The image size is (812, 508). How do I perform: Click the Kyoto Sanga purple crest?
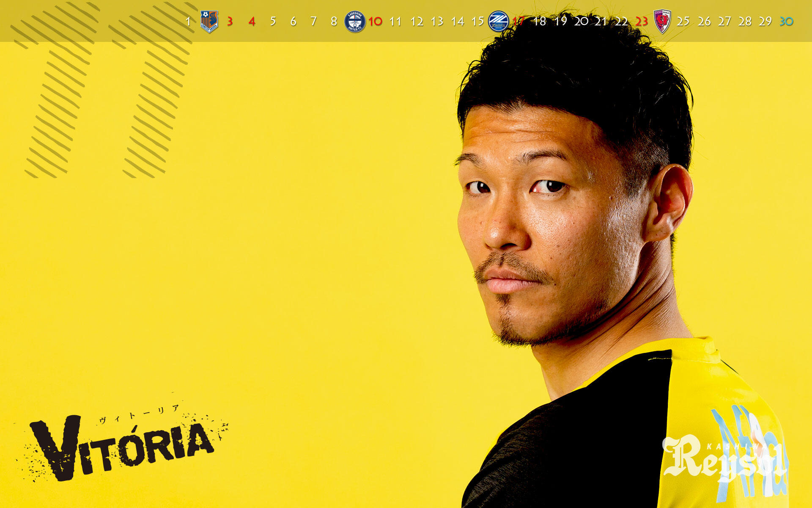(x=662, y=21)
